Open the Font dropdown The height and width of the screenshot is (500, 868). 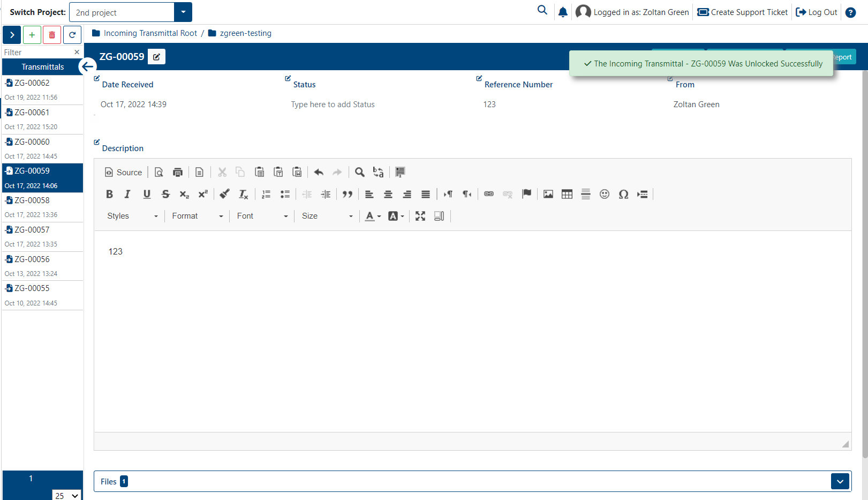[x=262, y=216]
